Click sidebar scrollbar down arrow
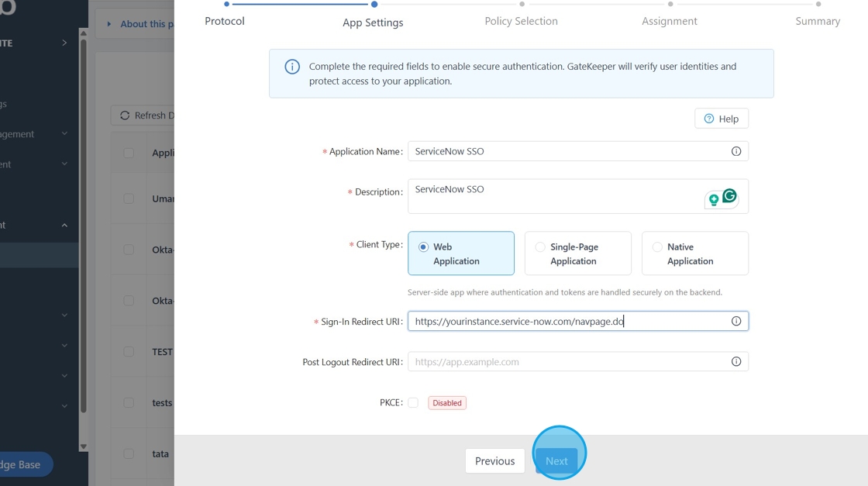 pyautogui.click(x=84, y=446)
